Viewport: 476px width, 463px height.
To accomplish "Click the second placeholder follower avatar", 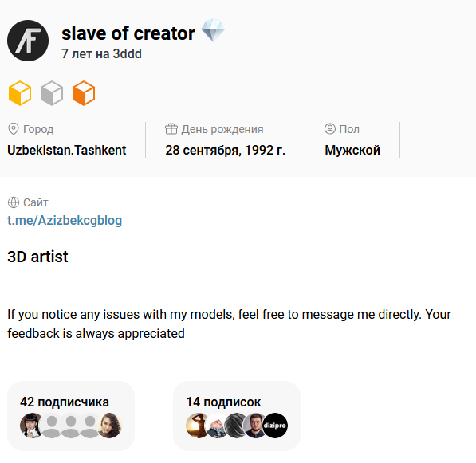I will click(71, 426).
